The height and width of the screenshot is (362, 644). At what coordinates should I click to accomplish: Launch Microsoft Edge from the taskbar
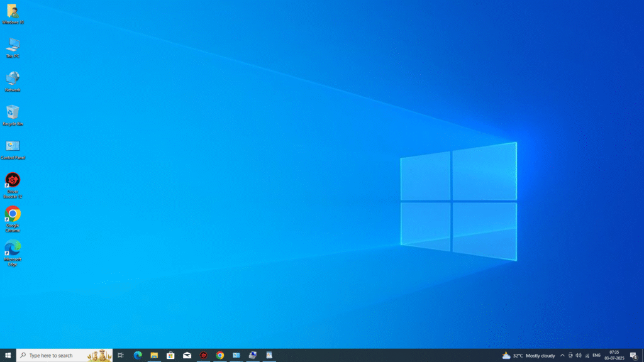(x=138, y=356)
